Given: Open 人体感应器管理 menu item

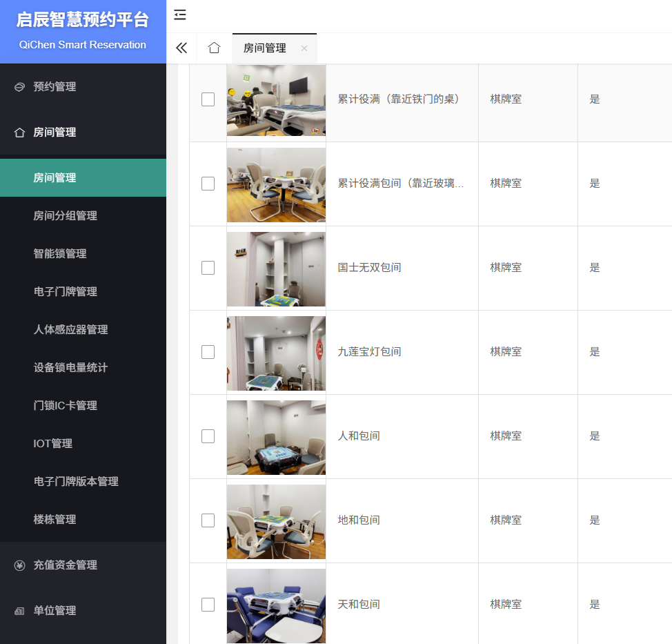Looking at the screenshot, I should (83, 330).
